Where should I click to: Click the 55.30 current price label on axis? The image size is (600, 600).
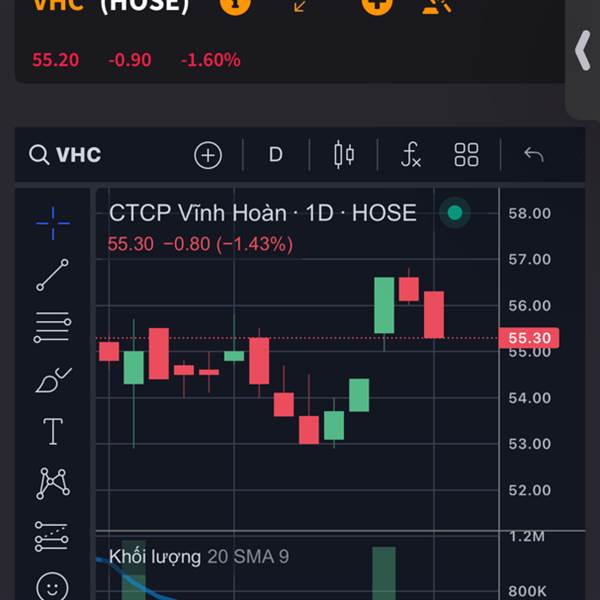[x=527, y=338]
